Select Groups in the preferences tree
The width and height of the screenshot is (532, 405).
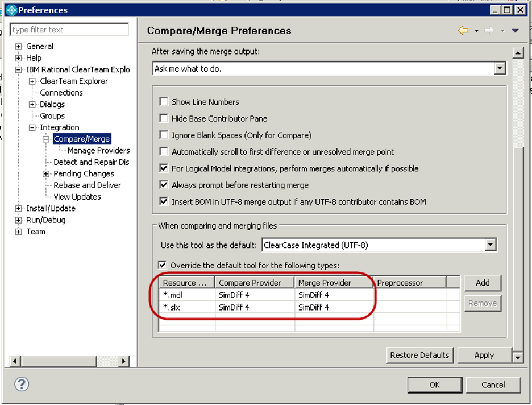(x=52, y=116)
